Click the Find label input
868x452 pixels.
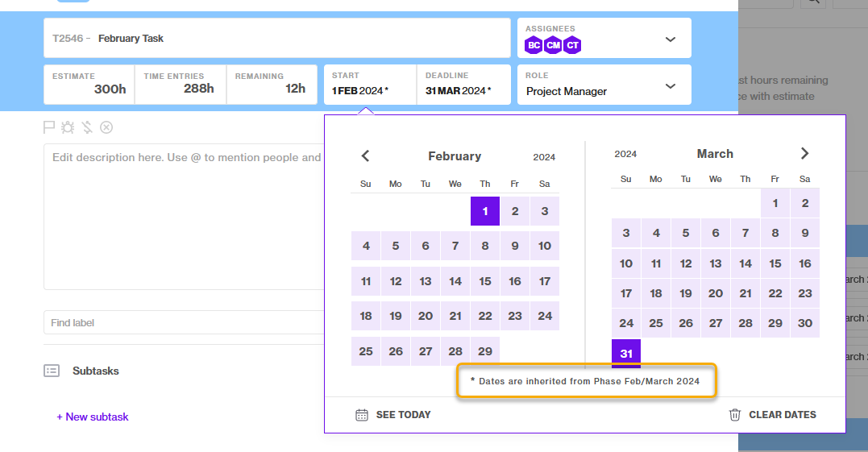[x=184, y=322]
